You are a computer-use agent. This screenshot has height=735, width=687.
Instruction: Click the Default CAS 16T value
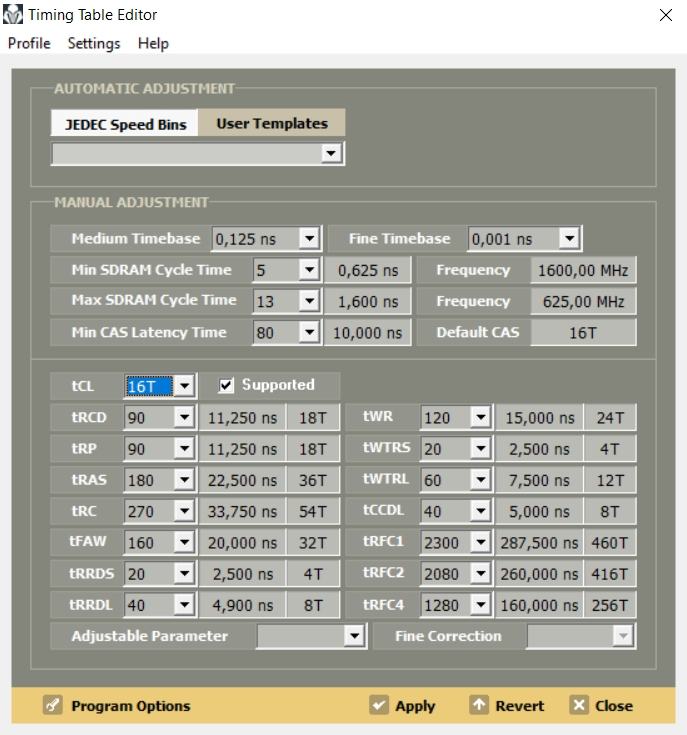click(583, 333)
